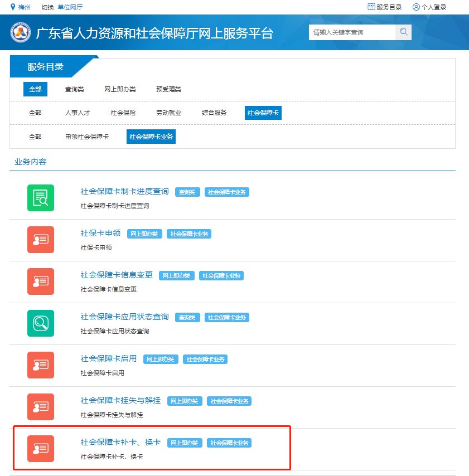Select the 查询类 filter tab
The image size is (469, 476).
(74, 89)
